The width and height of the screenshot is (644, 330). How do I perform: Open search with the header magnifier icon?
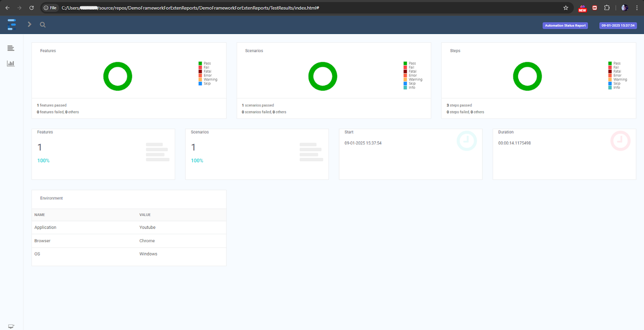pos(43,25)
